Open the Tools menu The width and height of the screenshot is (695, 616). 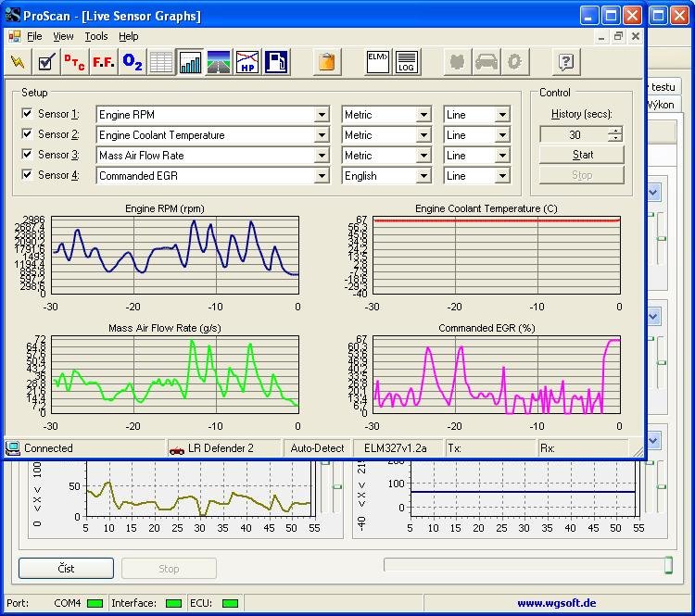(x=96, y=36)
